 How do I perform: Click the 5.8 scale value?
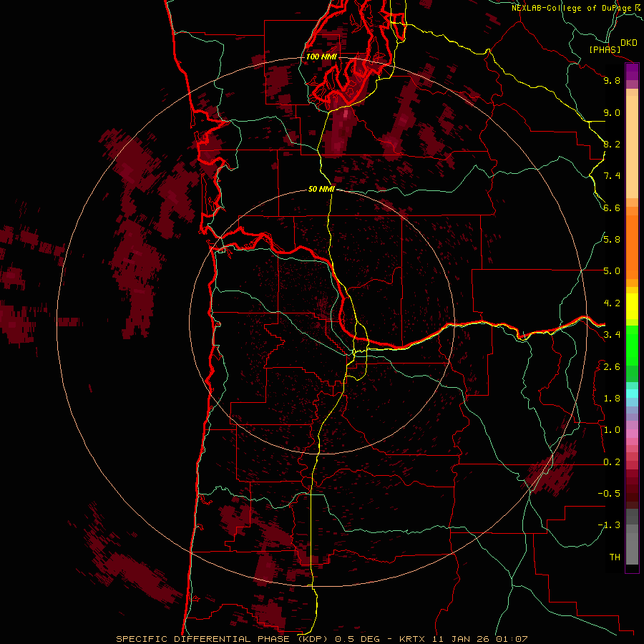tap(612, 240)
